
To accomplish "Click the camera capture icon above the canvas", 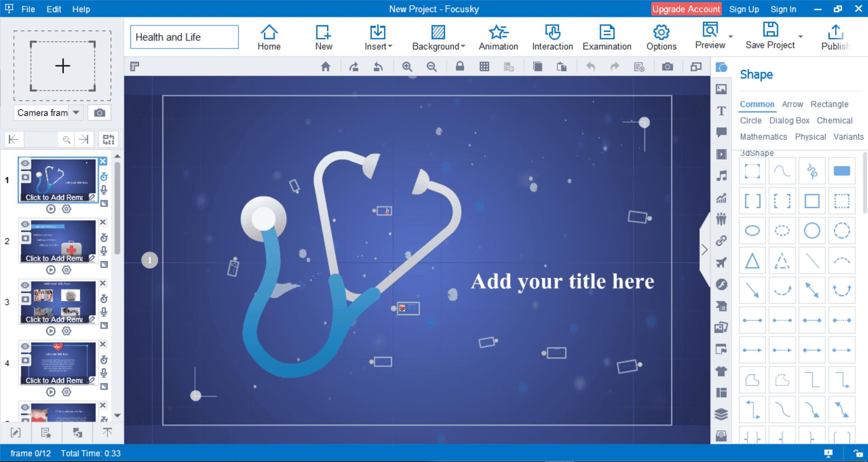I will coord(668,66).
